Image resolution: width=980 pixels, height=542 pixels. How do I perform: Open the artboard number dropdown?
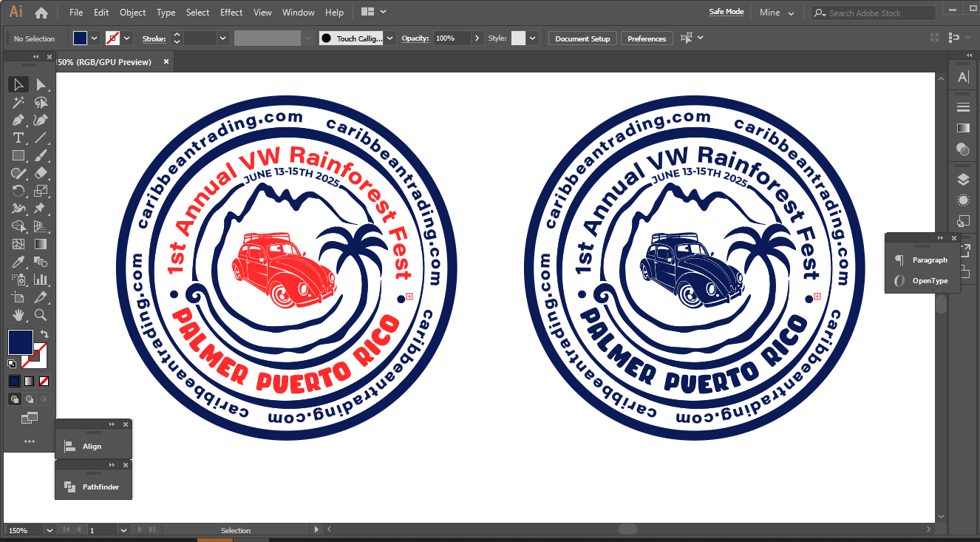[x=123, y=530]
